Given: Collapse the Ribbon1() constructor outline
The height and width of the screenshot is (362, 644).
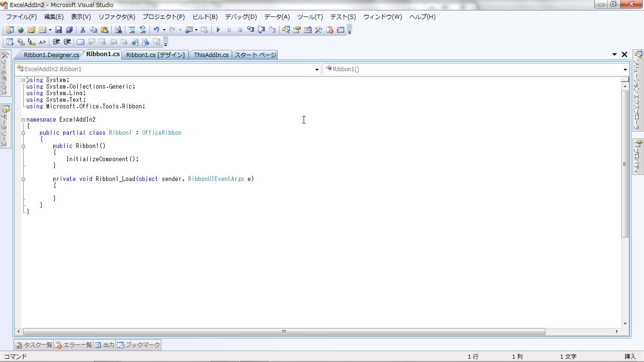Looking at the screenshot, I should point(23,146).
